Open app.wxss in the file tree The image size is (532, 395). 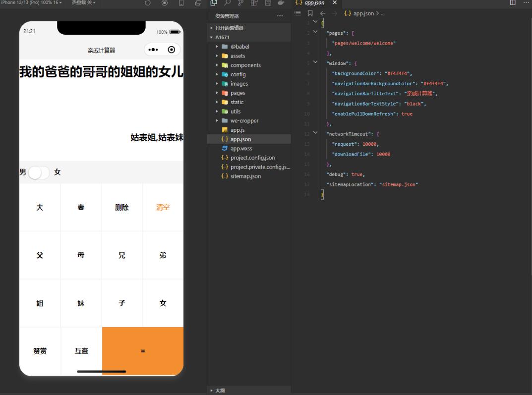tap(241, 149)
